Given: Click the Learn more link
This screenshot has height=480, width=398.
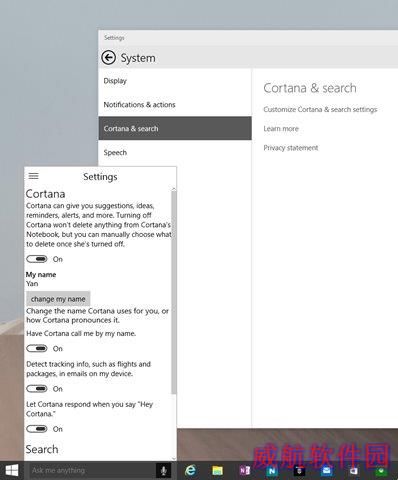Looking at the screenshot, I should tap(281, 129).
